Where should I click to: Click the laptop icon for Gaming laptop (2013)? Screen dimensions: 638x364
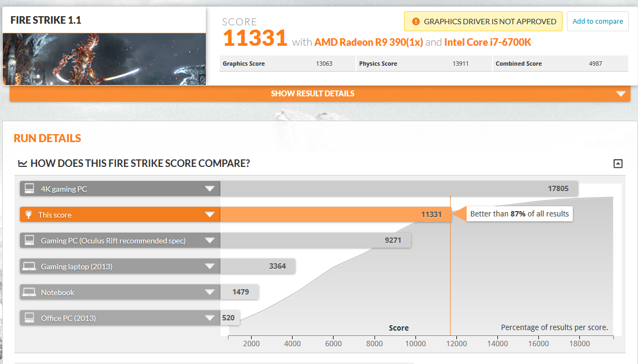[29, 266]
